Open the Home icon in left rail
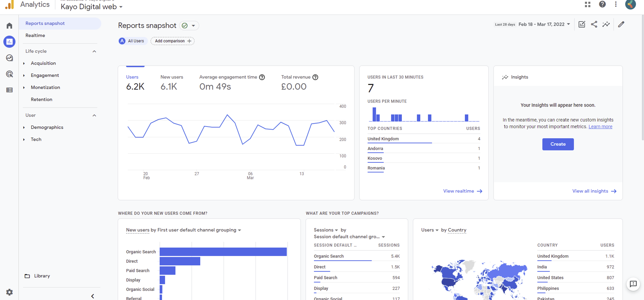The image size is (644, 300). 9,25
